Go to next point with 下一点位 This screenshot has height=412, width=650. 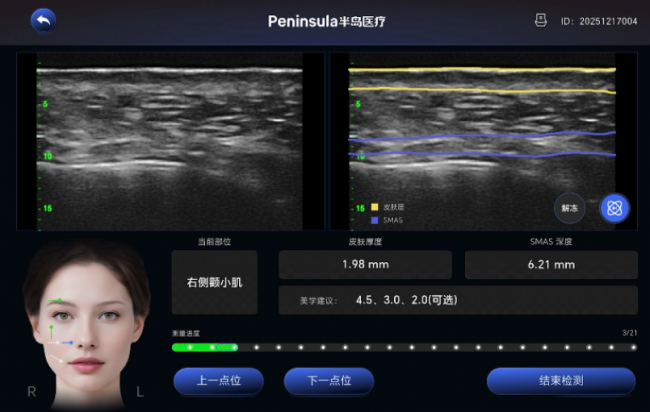pos(329,380)
